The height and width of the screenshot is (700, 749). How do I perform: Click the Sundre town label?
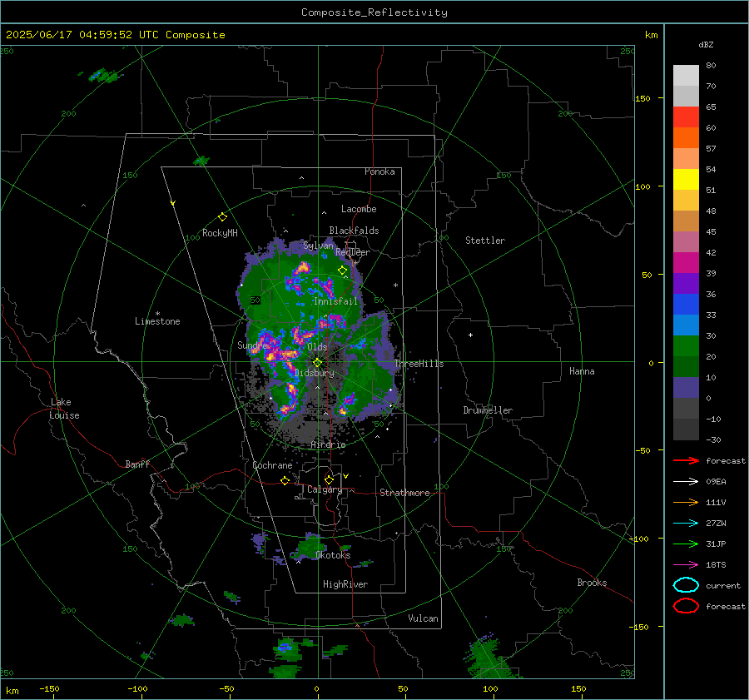coord(252,345)
